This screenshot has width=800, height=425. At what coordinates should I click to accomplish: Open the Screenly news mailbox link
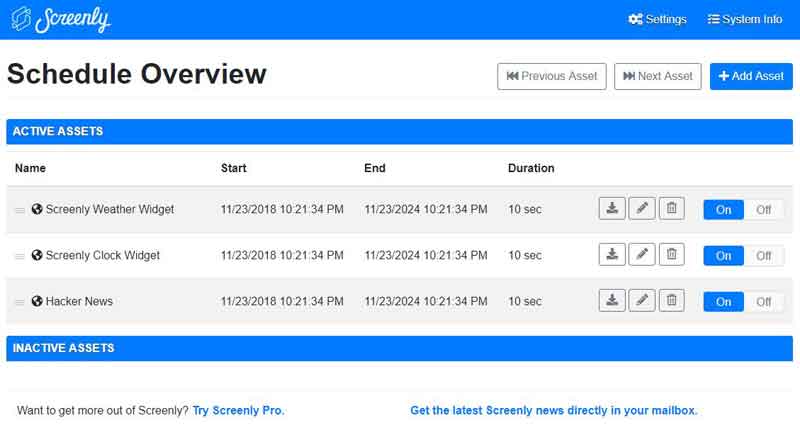pos(554,410)
